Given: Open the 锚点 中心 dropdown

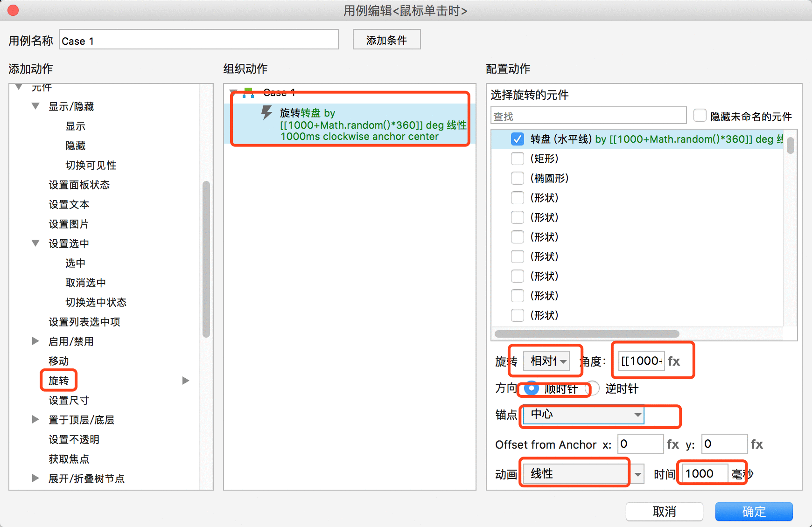Looking at the screenshot, I should (584, 414).
